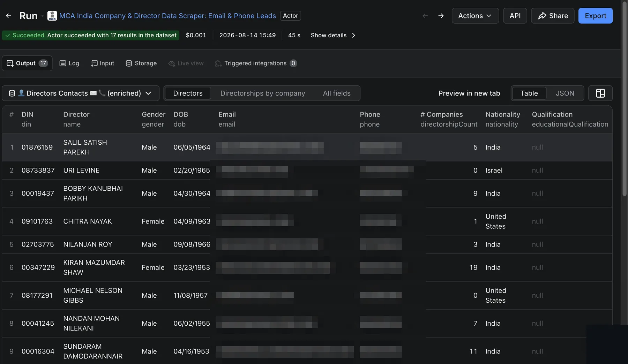
Task: Select Directorships by company view
Action: (263, 93)
